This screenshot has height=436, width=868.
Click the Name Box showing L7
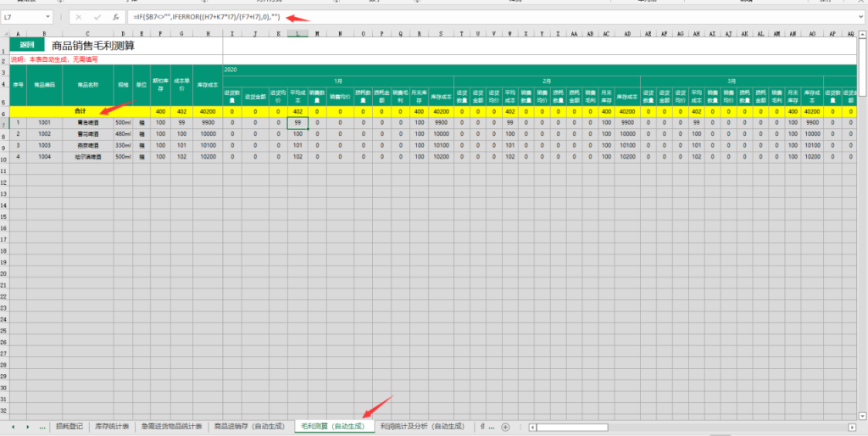pos(21,17)
